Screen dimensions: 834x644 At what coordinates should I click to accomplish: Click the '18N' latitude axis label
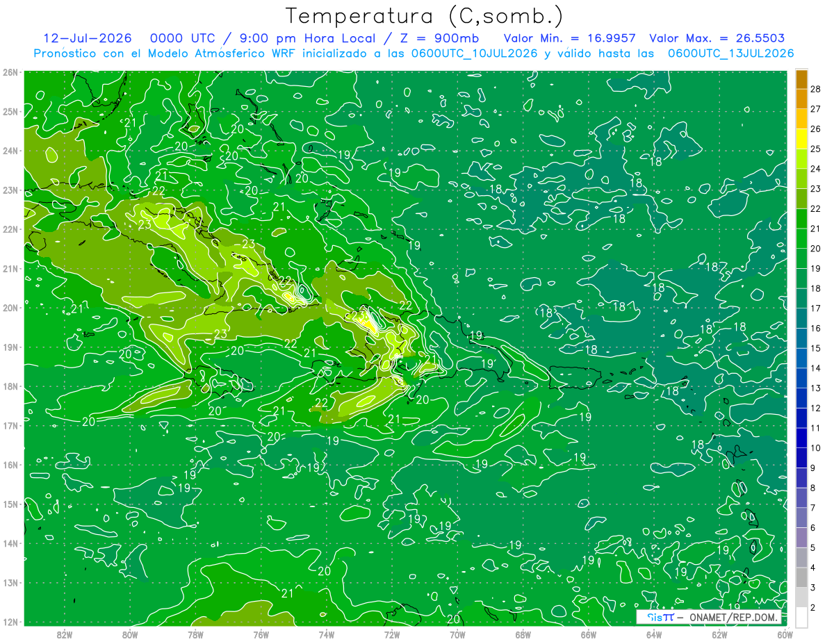pos(10,386)
